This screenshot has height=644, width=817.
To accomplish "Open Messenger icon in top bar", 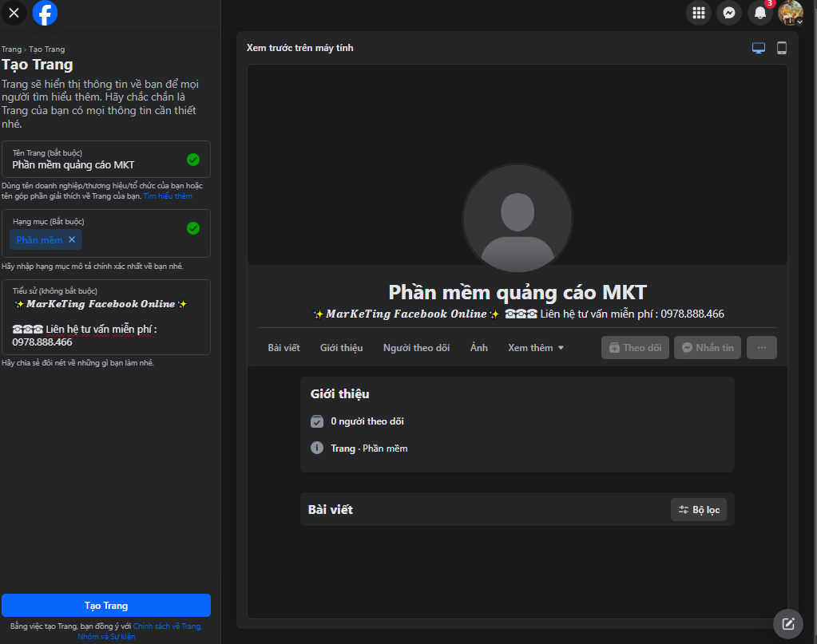I will [728, 13].
